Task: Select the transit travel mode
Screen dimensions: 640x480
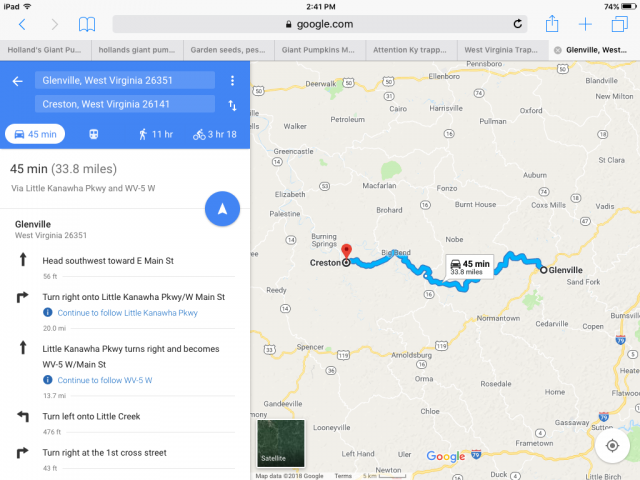Action: tap(93, 134)
